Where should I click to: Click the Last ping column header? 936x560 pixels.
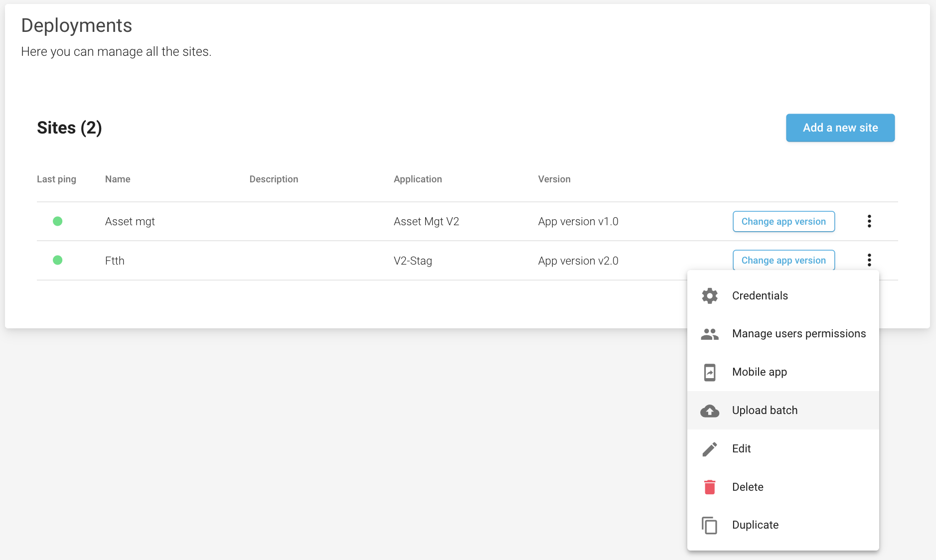tap(56, 179)
